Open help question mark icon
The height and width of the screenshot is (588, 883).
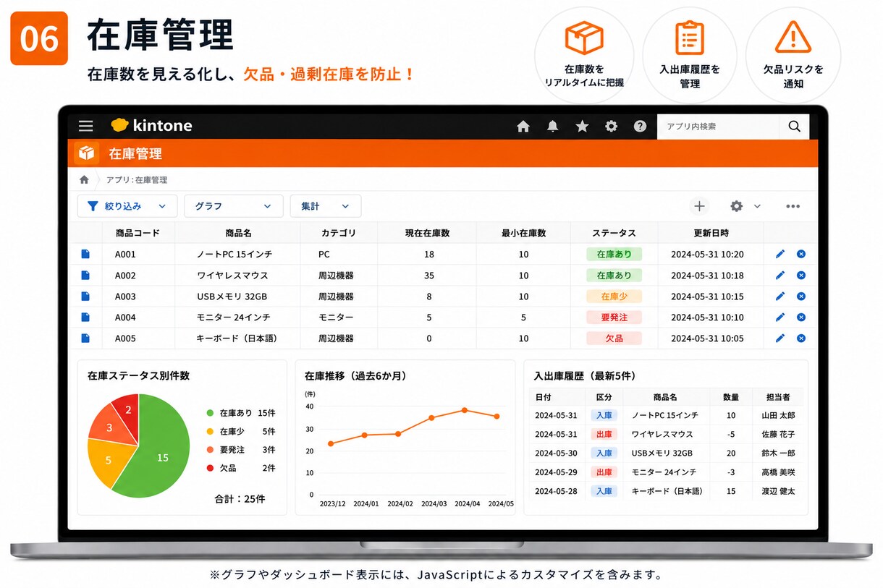[x=641, y=127]
